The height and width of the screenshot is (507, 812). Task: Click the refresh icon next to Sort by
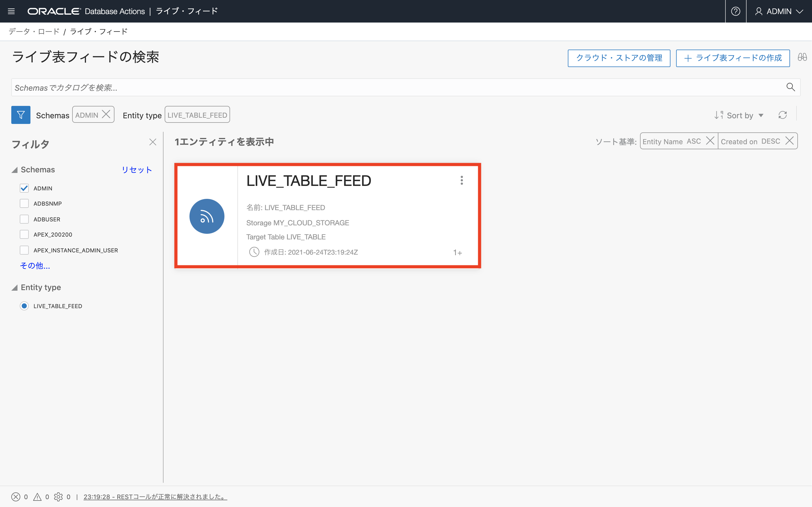coord(782,115)
